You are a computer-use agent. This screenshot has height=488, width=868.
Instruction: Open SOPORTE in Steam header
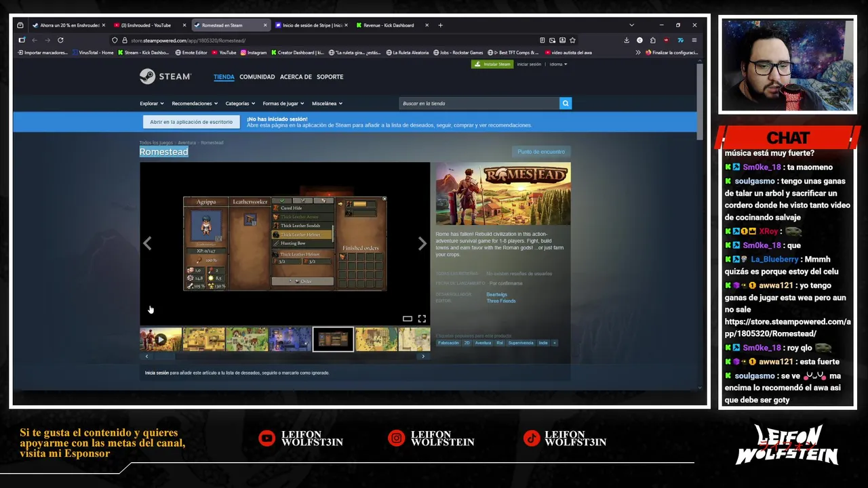tap(330, 77)
